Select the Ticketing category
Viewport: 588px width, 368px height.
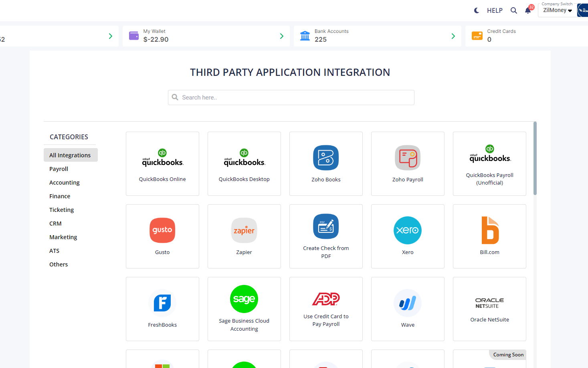pos(61,210)
